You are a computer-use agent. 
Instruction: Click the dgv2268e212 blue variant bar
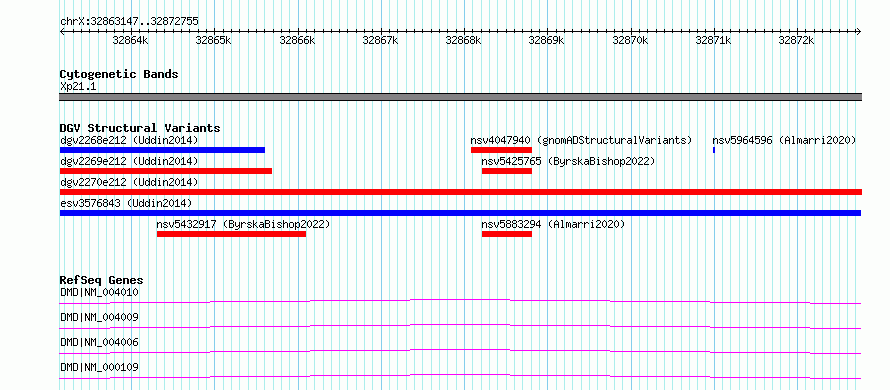click(162, 150)
